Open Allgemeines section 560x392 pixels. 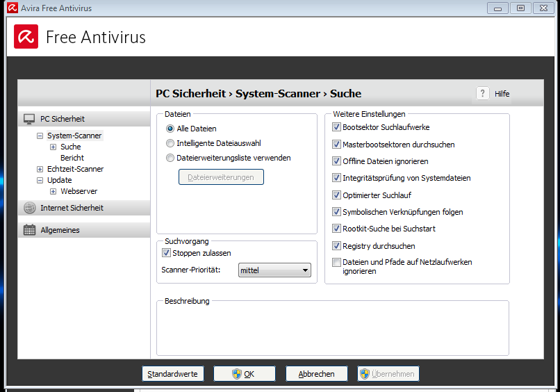(x=84, y=230)
